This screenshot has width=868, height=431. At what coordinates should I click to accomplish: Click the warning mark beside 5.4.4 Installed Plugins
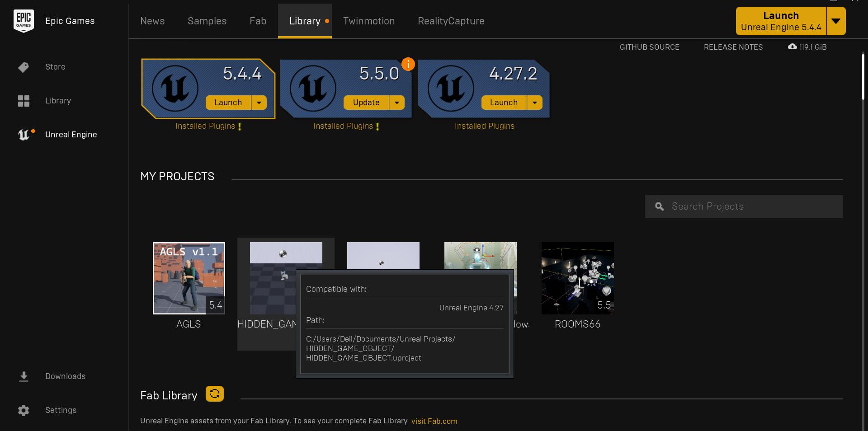pyautogui.click(x=240, y=127)
